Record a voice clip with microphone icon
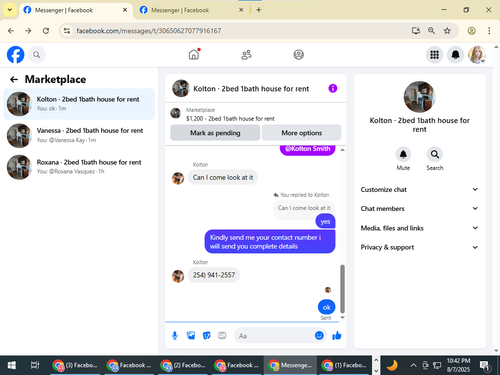This screenshot has height=375, width=500. 175,336
